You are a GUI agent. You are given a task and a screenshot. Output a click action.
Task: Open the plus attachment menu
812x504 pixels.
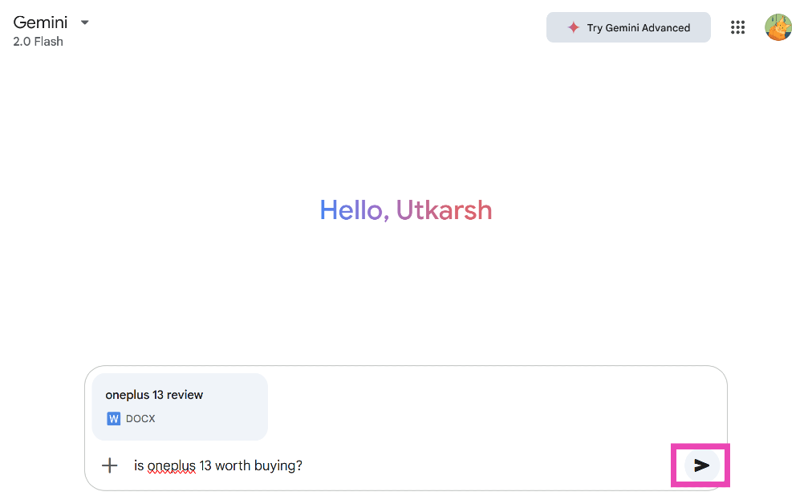click(110, 465)
